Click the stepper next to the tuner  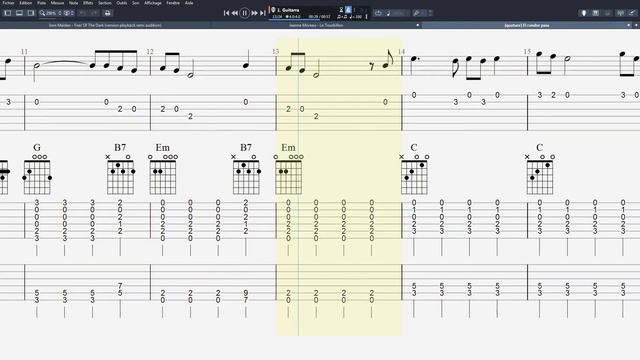(x=430, y=13)
